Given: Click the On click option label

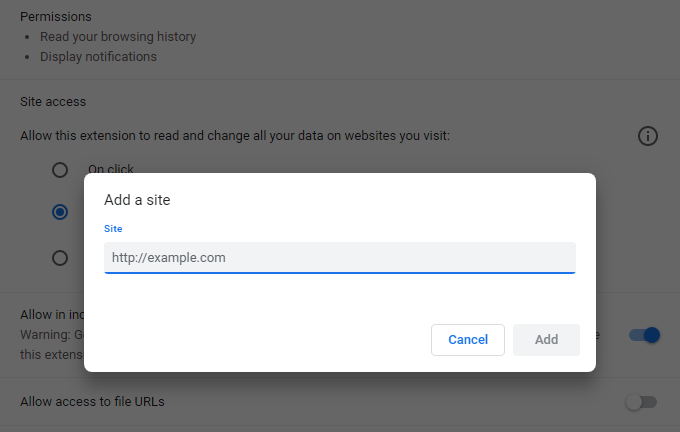Looking at the screenshot, I should (x=111, y=168).
